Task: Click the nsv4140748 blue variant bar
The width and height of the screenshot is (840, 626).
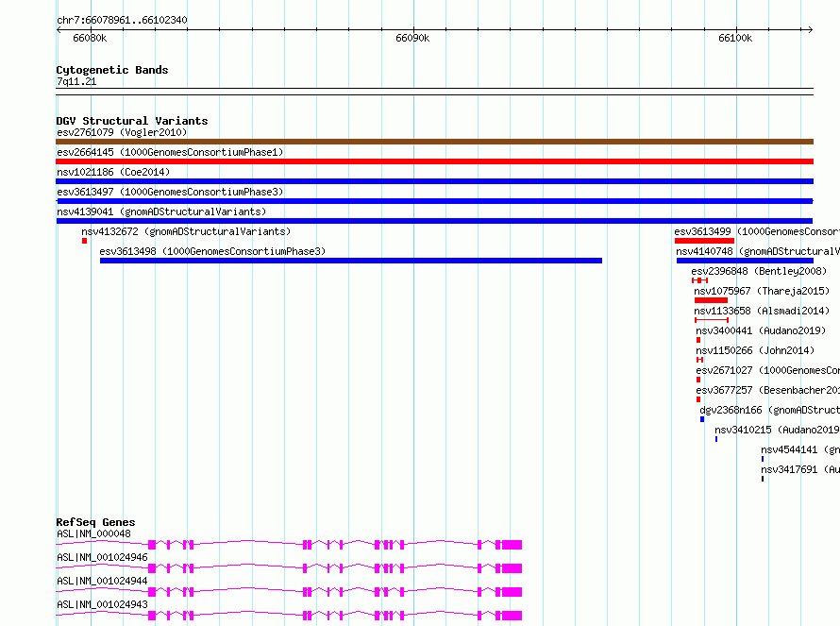Action: (x=745, y=261)
